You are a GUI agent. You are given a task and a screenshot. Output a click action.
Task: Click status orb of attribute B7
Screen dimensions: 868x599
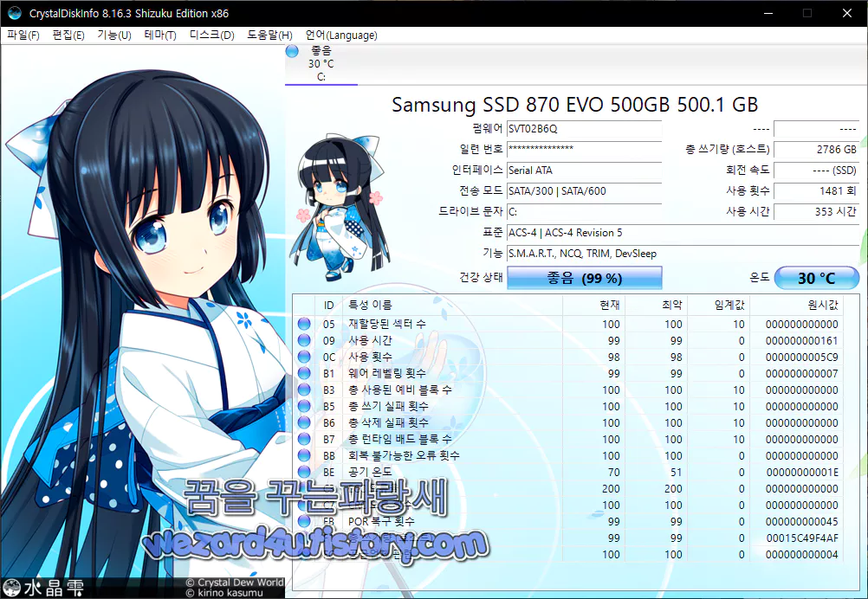(x=304, y=439)
